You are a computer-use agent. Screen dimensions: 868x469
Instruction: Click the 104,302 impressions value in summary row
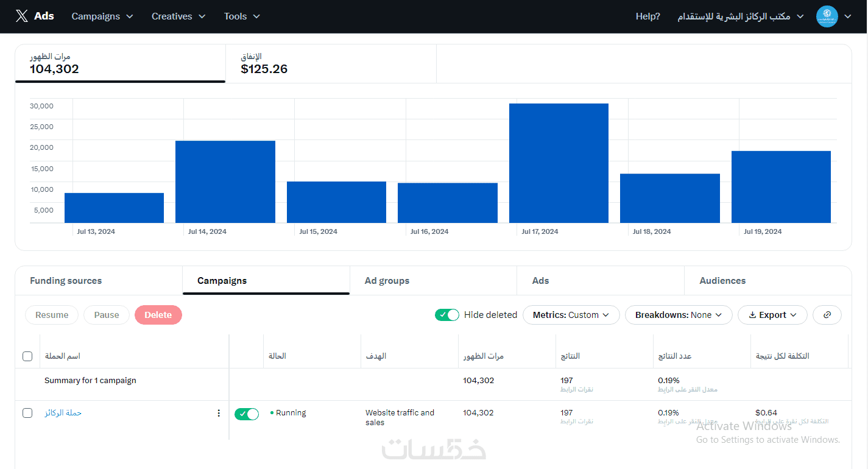[479, 381]
